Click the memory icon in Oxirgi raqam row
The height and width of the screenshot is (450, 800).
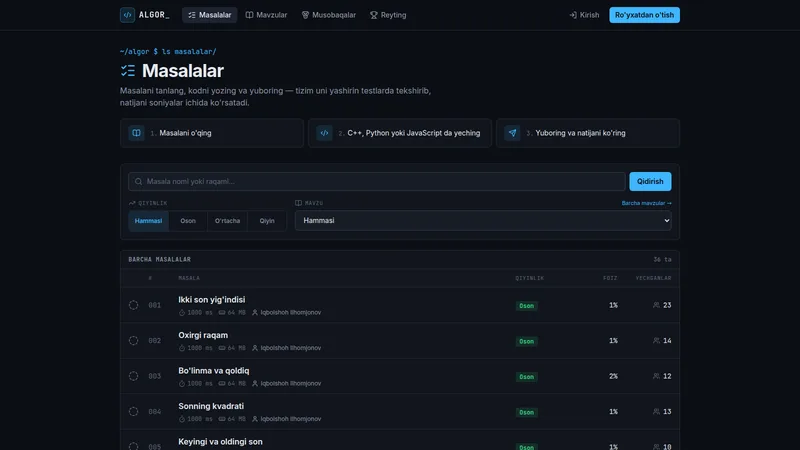222,348
